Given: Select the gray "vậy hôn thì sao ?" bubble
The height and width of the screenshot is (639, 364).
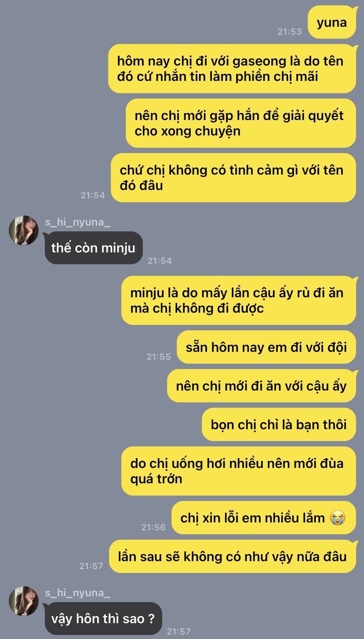Looking at the screenshot, I should click(103, 618).
